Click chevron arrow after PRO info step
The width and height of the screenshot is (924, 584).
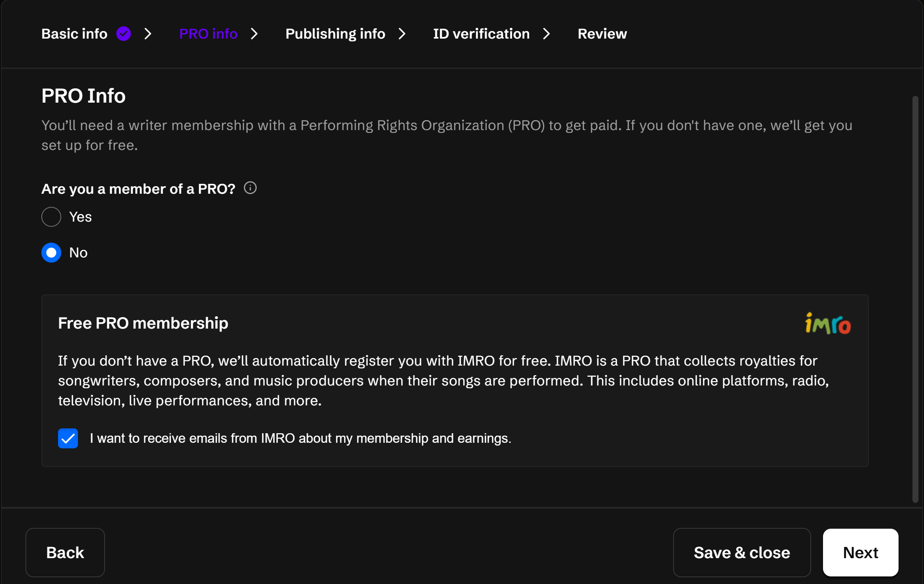coord(254,34)
